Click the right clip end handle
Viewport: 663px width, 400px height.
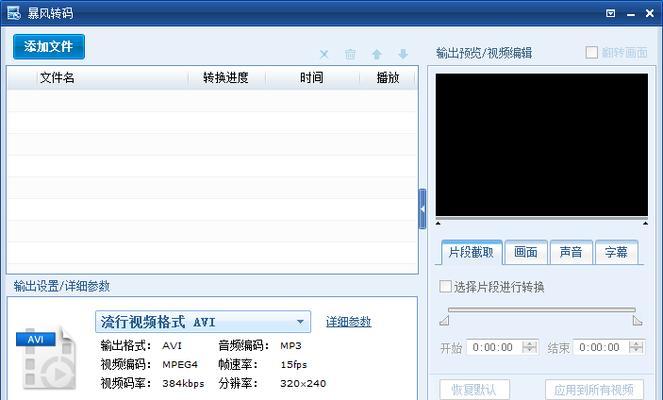tap(637, 321)
